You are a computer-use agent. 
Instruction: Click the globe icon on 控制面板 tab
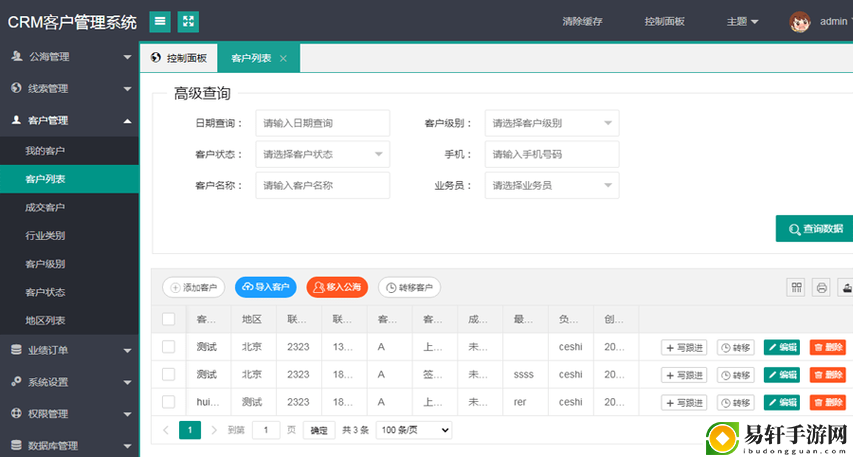156,58
